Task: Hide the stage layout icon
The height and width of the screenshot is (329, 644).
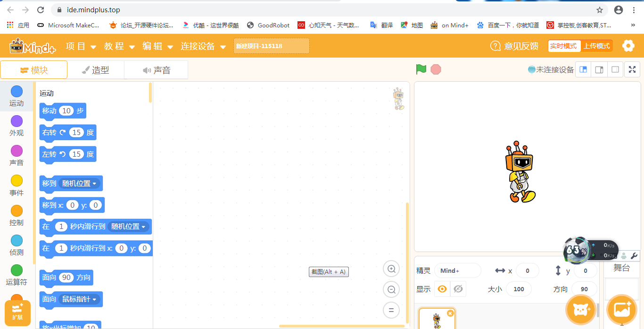Action: [x=615, y=69]
